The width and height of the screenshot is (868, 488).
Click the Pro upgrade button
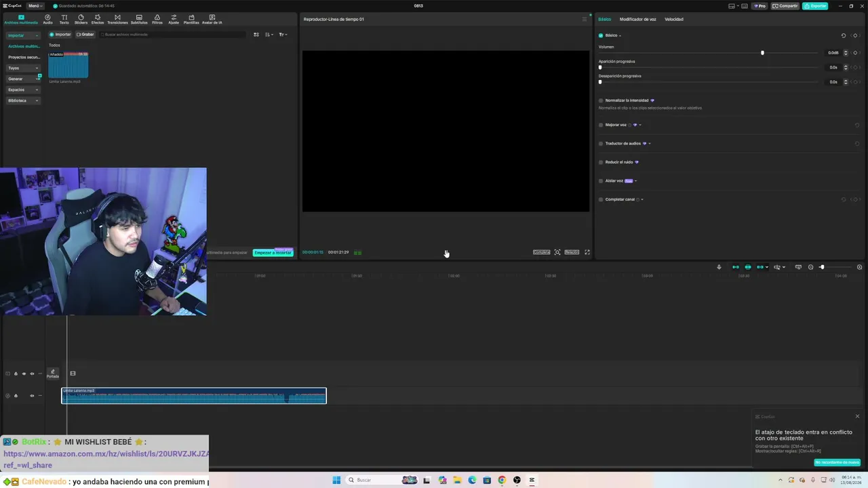click(759, 6)
